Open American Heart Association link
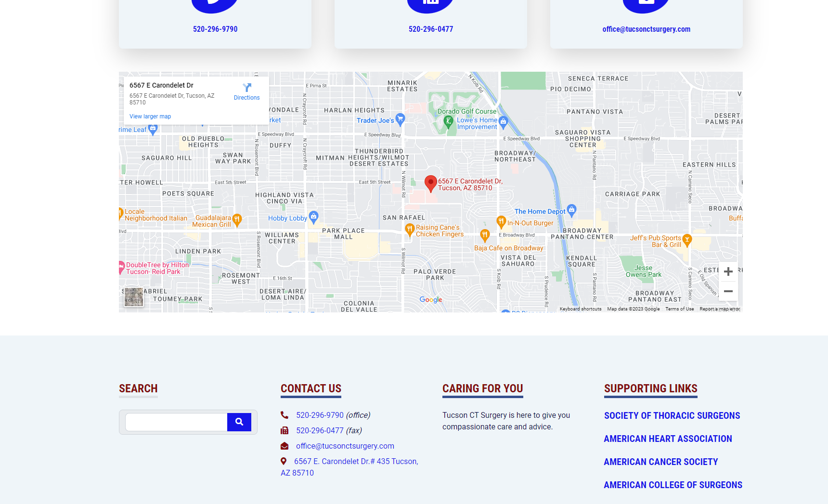The width and height of the screenshot is (828, 504). click(668, 439)
